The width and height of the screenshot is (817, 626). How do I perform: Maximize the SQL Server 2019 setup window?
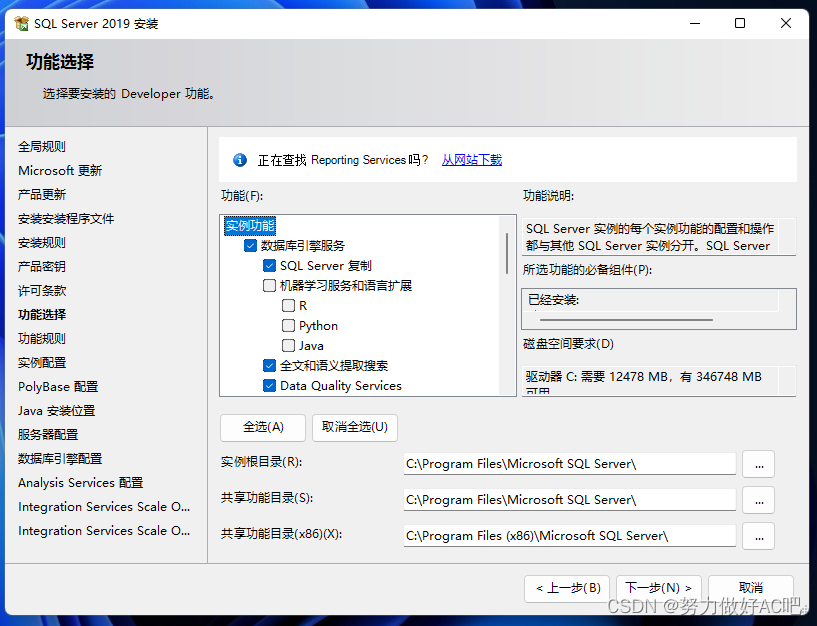[x=739, y=23]
